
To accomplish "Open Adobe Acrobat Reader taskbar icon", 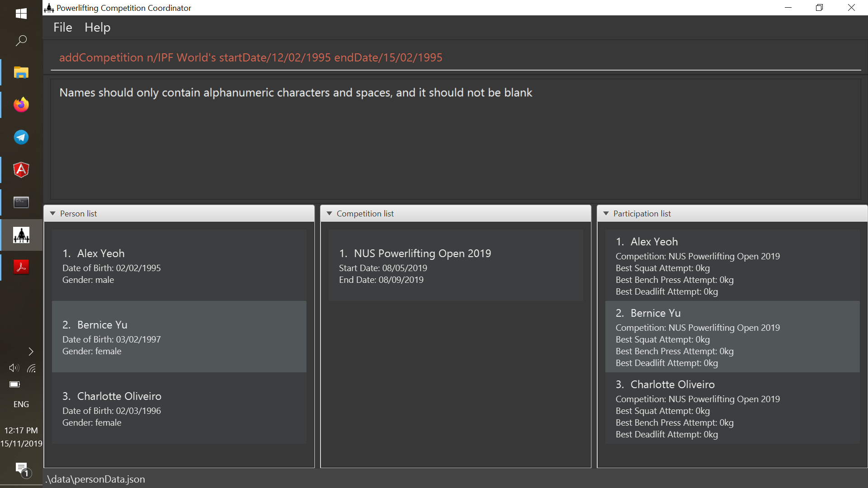I will click(21, 267).
